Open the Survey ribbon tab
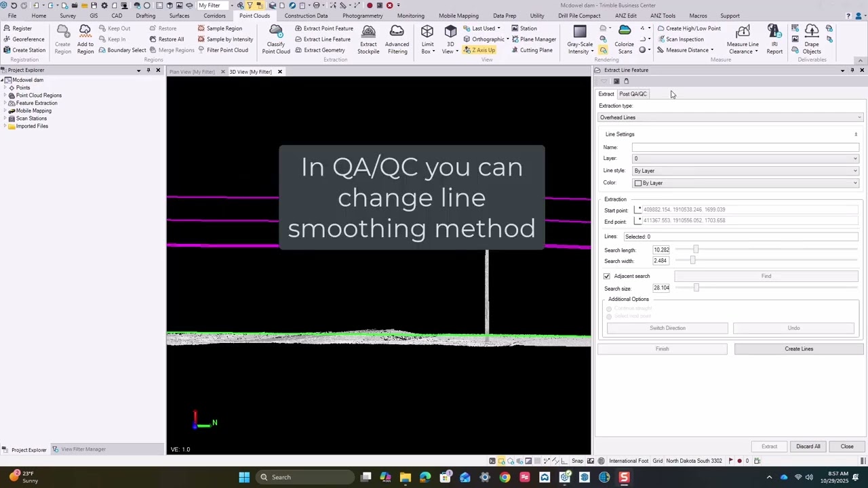Viewport: 868px width, 488px height. pyautogui.click(x=68, y=16)
